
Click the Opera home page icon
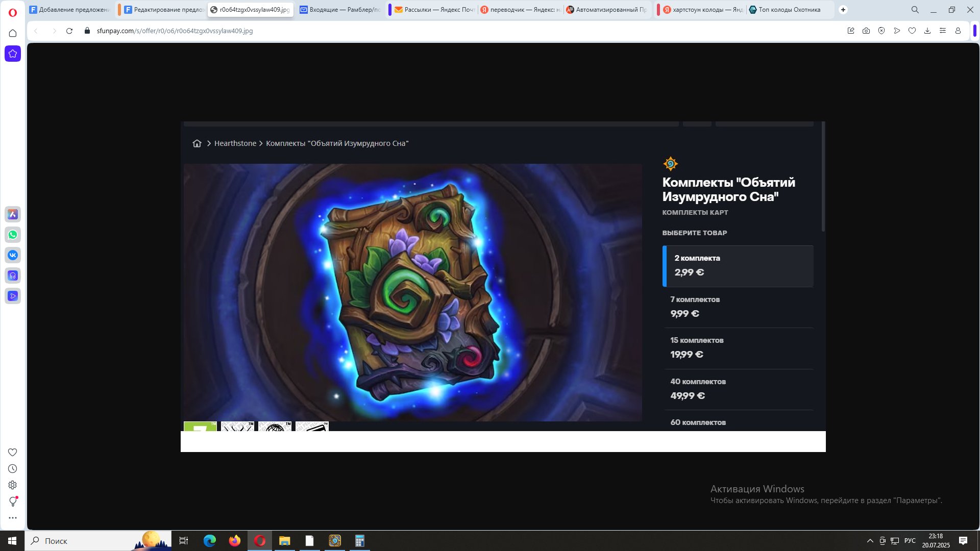(x=13, y=33)
